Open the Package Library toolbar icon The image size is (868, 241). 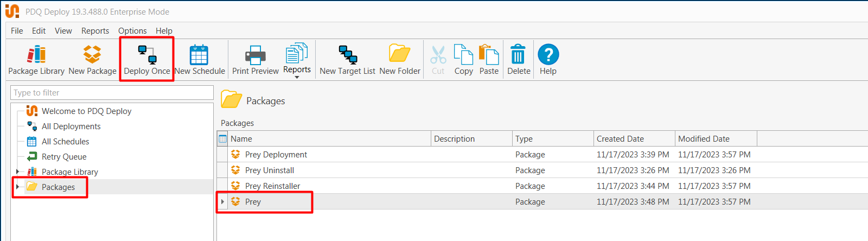click(x=36, y=55)
